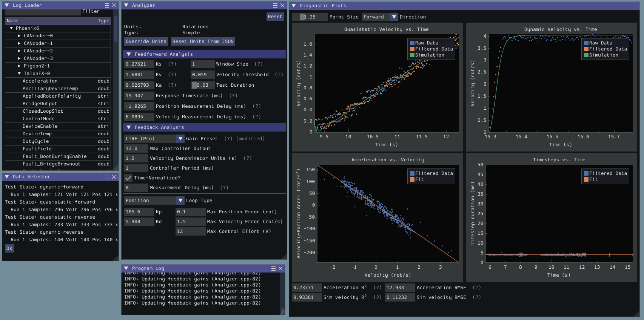Open the Loop Type Position dropdown

[x=154, y=201]
